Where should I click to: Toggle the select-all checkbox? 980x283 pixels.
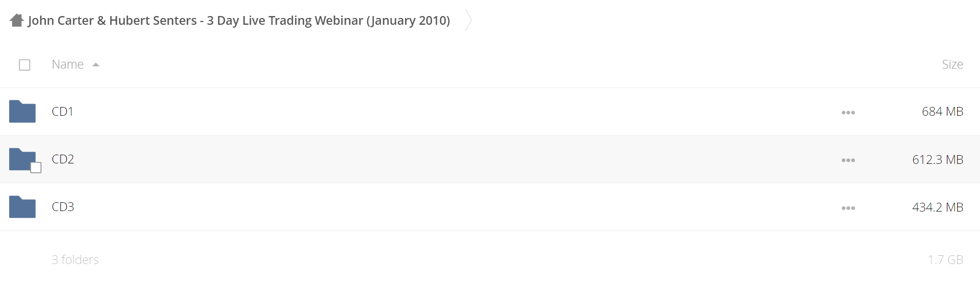click(x=24, y=65)
